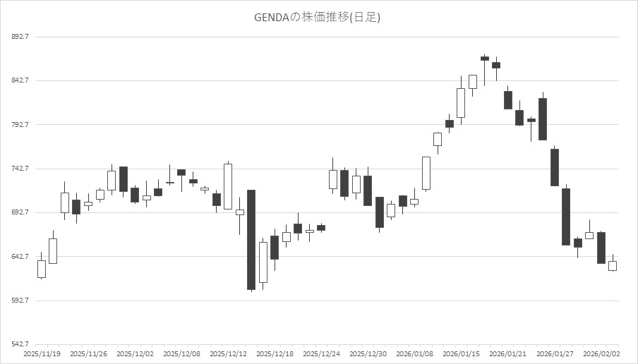Select the tallest black candlestick in mid-December
Screen dimensions: 638x364
point(251,240)
